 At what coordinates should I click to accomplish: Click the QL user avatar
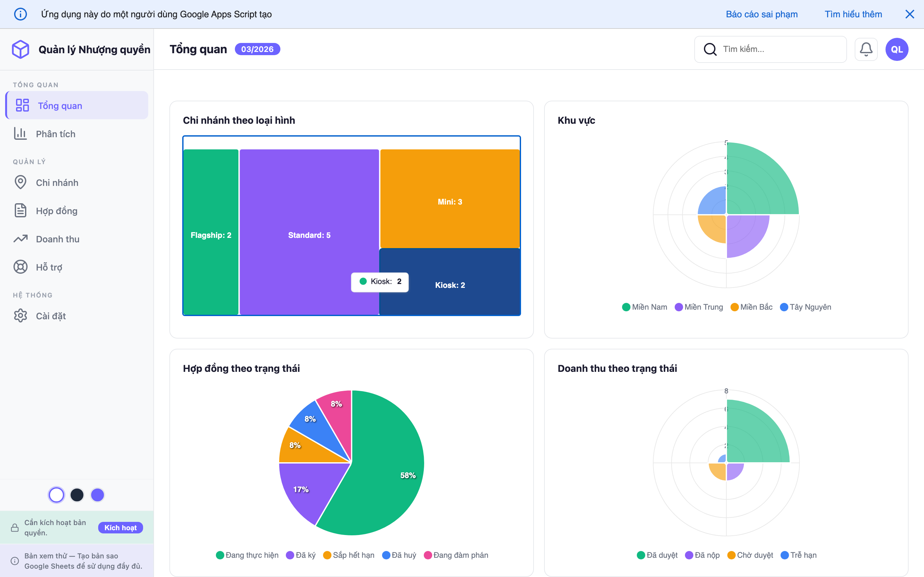click(x=896, y=49)
